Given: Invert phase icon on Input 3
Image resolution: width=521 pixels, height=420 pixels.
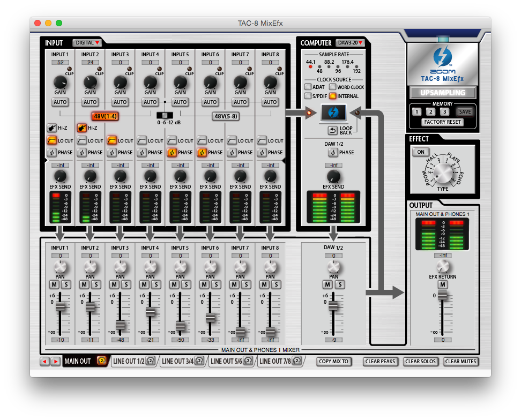Looking at the screenshot, I should pos(111,152).
